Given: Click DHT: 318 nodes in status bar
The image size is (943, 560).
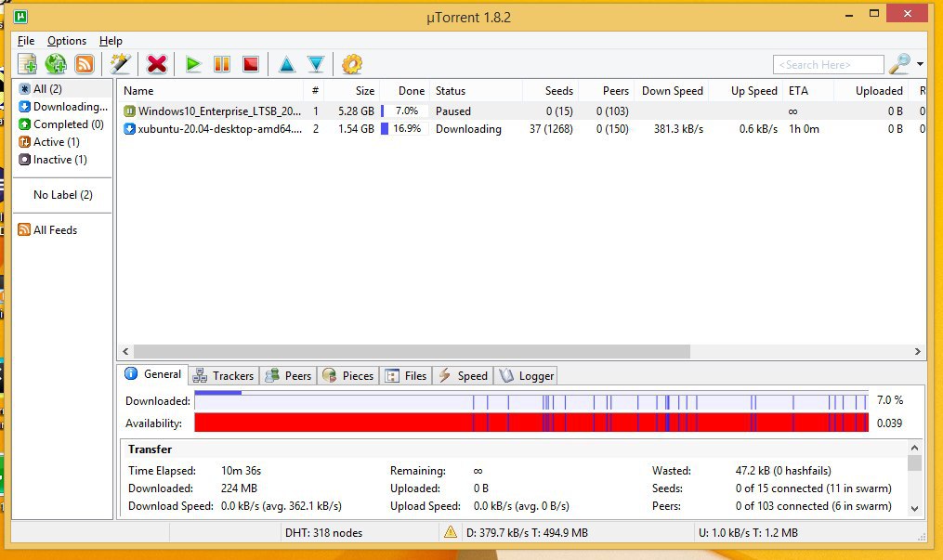Looking at the screenshot, I should [323, 532].
